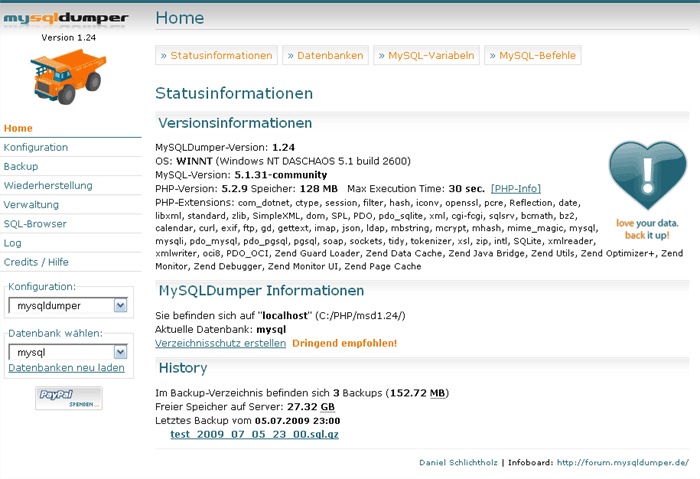700x479 pixels.
Task: Expand the Datenbank wählen mysql dropdown
Action: point(68,352)
